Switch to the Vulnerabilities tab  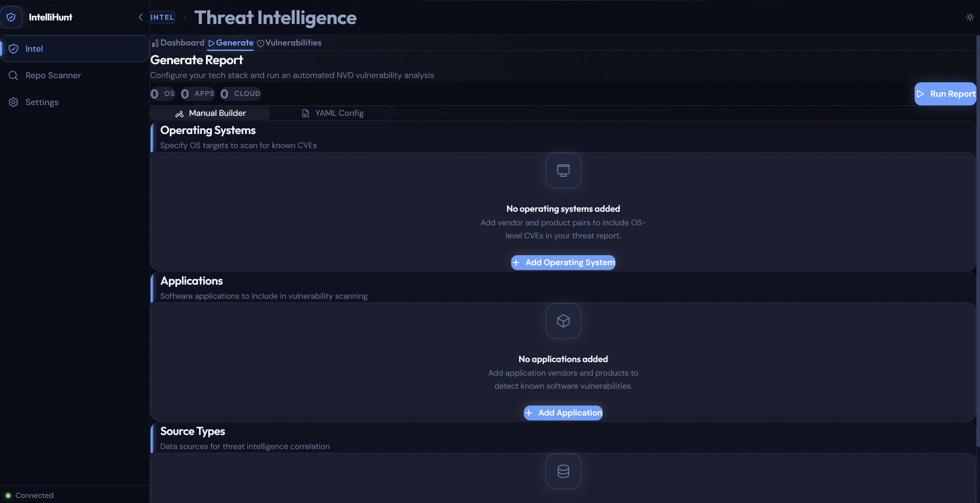pos(289,43)
